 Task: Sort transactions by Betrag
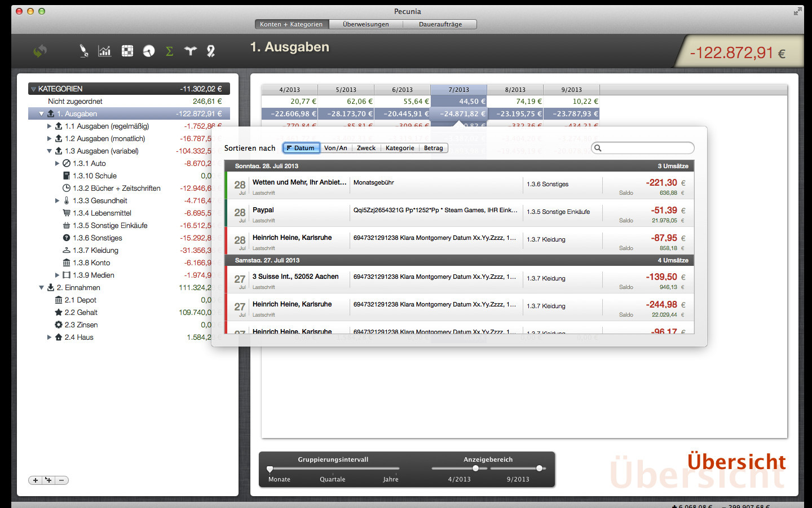click(x=434, y=148)
